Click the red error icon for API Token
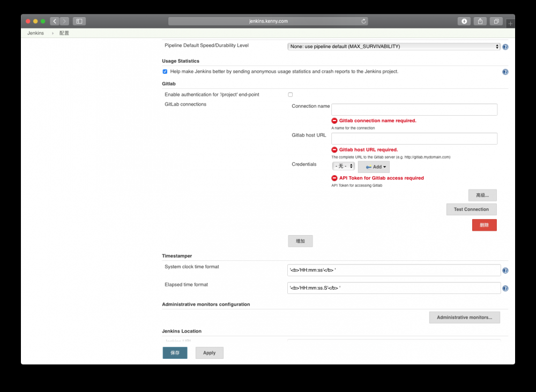 334,178
